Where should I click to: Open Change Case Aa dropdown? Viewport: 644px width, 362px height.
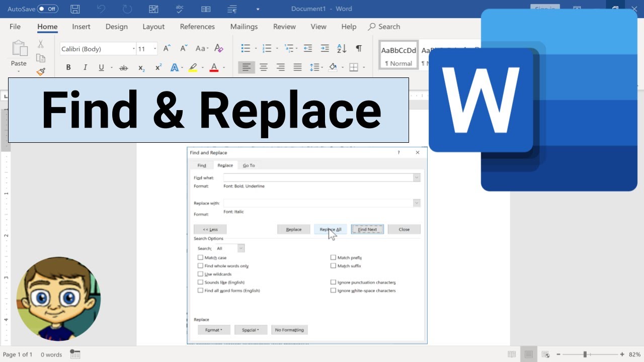tap(201, 49)
